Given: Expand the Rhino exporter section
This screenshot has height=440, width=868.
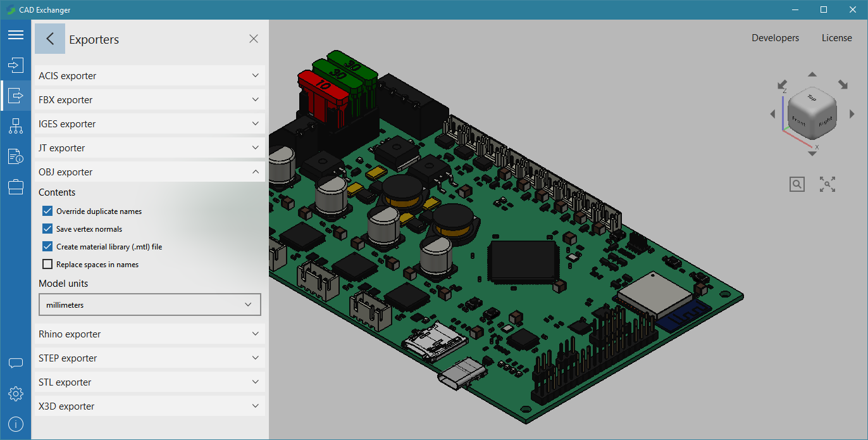Looking at the screenshot, I should (x=149, y=334).
